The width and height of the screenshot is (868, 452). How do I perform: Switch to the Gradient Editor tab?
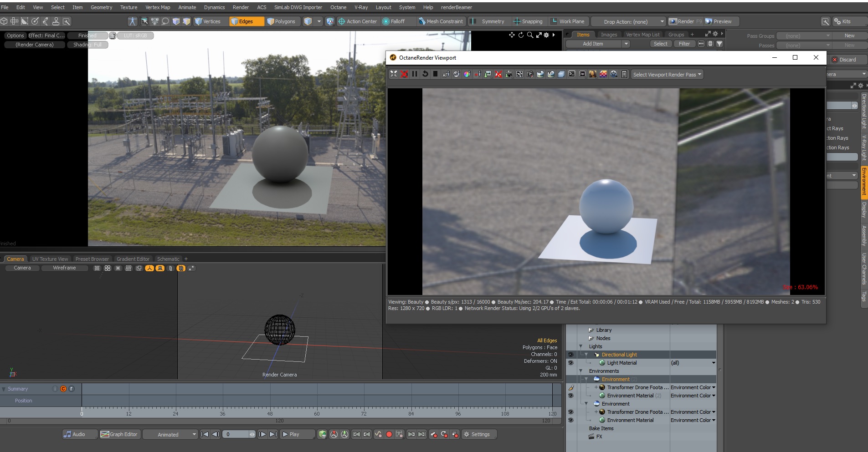click(x=133, y=259)
